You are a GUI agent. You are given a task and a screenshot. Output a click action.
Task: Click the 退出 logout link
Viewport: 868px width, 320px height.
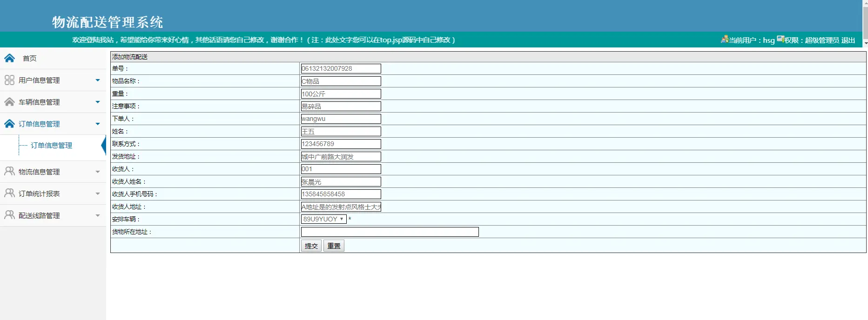pyautogui.click(x=848, y=40)
